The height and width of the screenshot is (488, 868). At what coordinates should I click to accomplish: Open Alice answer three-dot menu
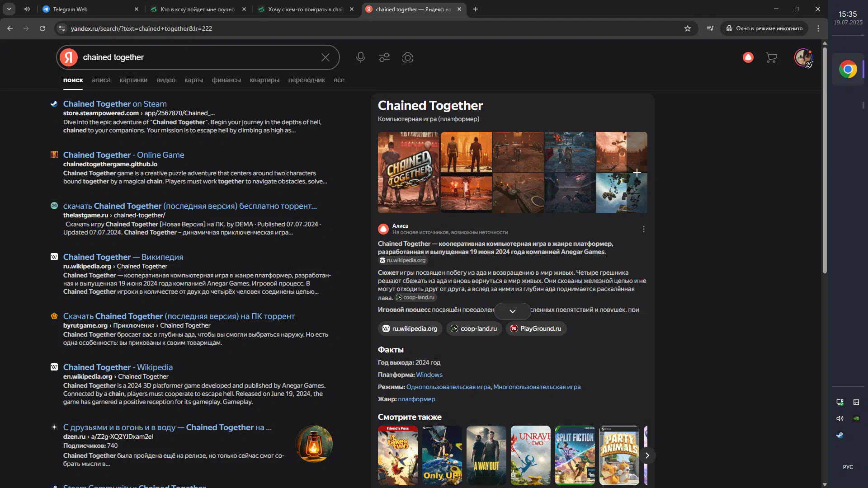coord(644,229)
